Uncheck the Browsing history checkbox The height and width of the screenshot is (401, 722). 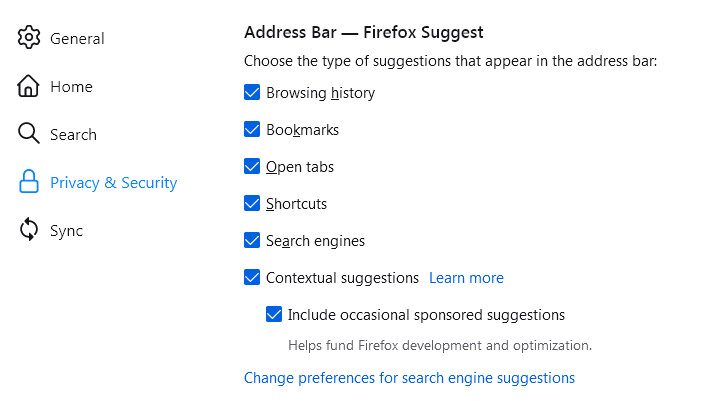pos(252,93)
